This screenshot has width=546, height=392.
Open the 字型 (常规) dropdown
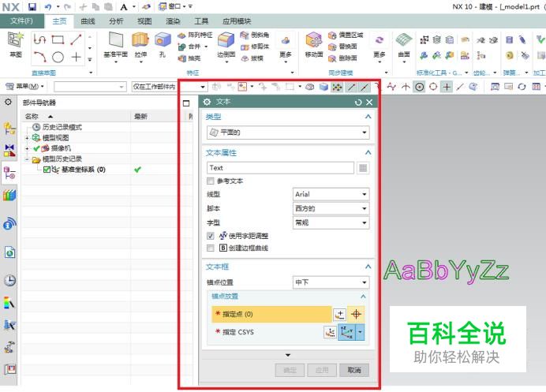(331, 222)
